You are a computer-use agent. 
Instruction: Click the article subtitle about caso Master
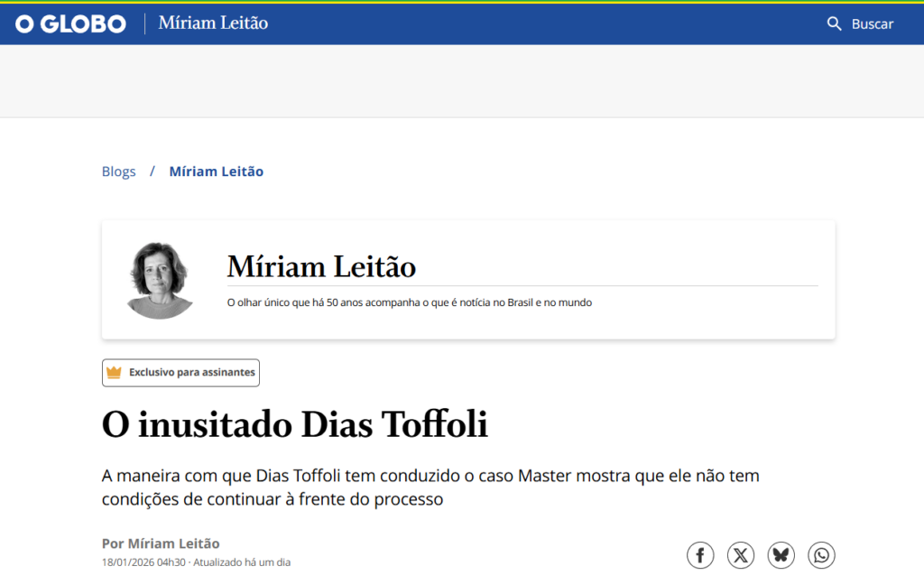click(x=430, y=487)
